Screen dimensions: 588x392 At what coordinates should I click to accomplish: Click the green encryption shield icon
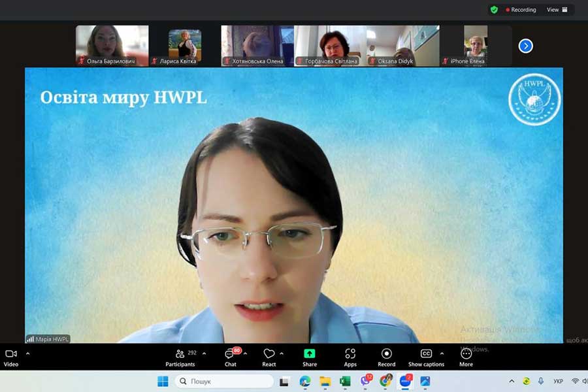495,10
